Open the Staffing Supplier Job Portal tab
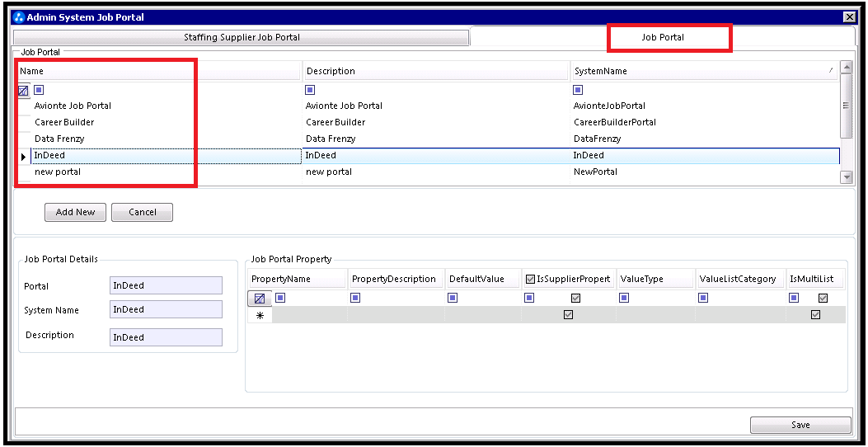 242,38
